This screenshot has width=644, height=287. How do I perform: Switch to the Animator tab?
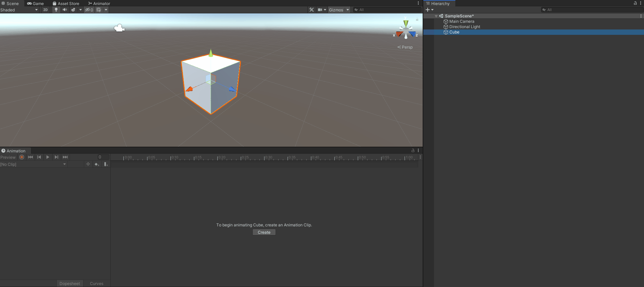99,3
